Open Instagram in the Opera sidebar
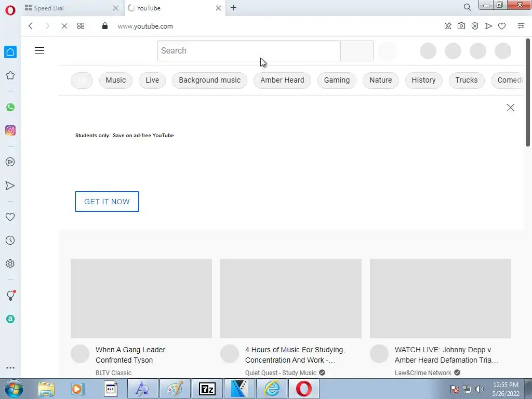532x399 pixels. [x=10, y=130]
